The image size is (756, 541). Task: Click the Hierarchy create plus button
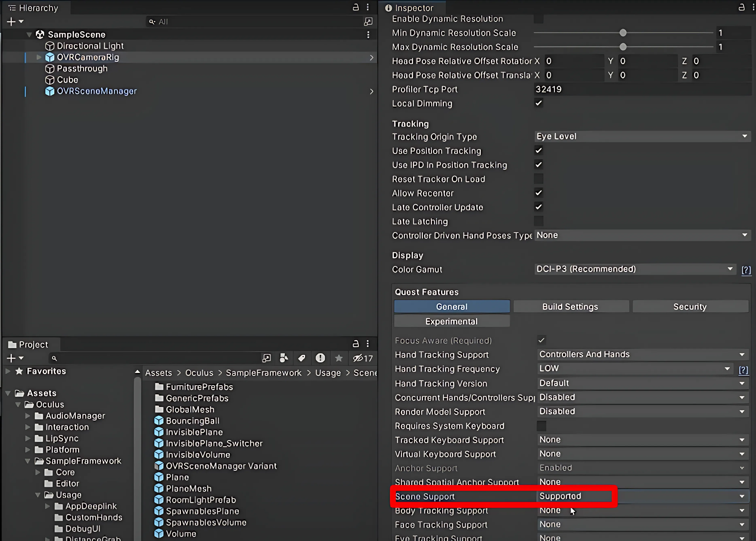point(11,22)
